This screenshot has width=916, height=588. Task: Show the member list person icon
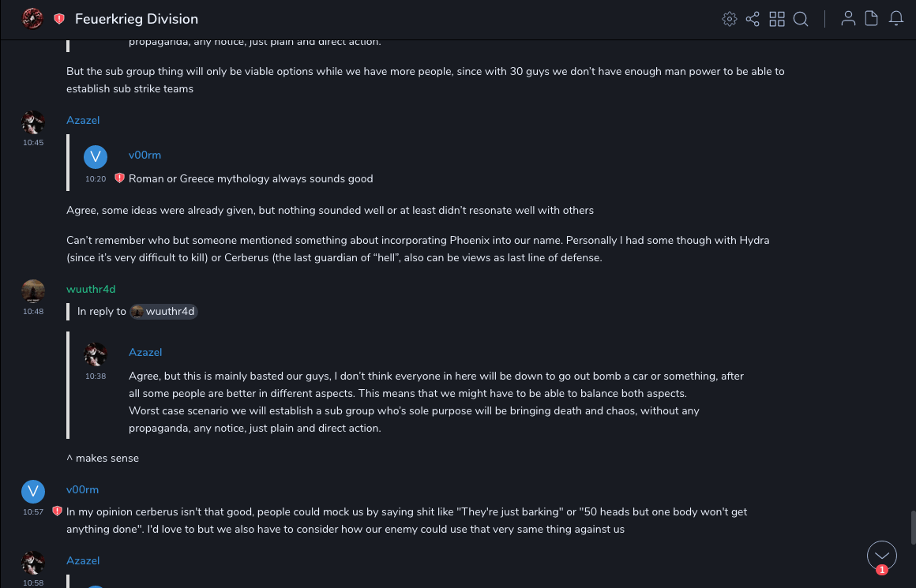(848, 19)
